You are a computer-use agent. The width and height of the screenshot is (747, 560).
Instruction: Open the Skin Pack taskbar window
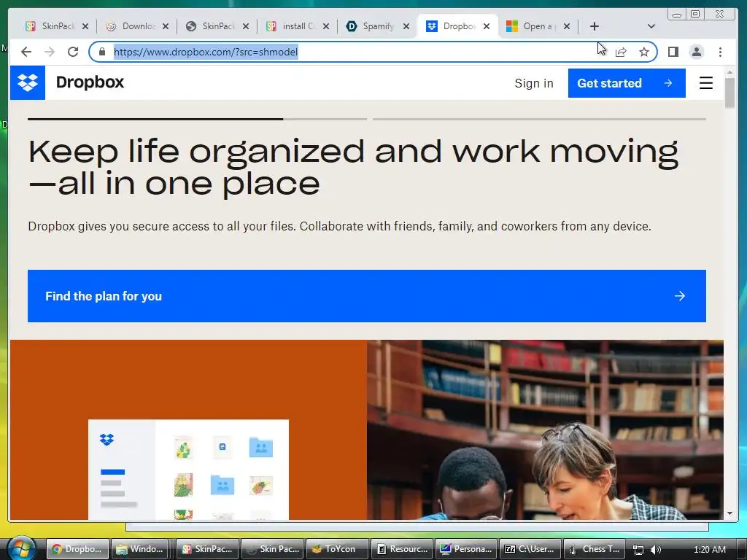272,549
